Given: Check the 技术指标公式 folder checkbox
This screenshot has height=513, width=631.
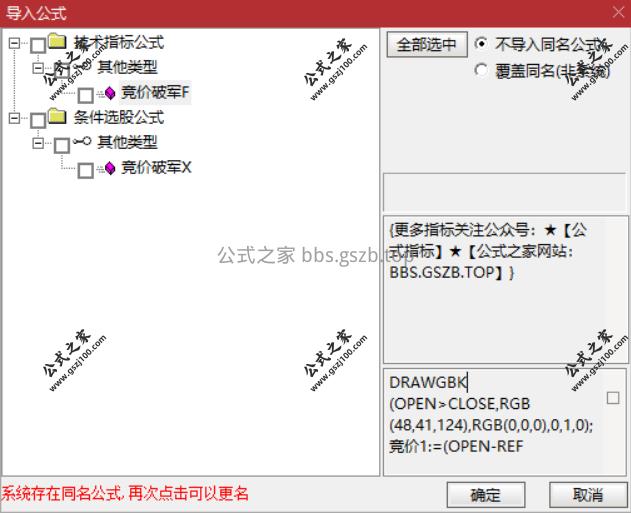Looking at the screenshot, I should [x=38, y=45].
